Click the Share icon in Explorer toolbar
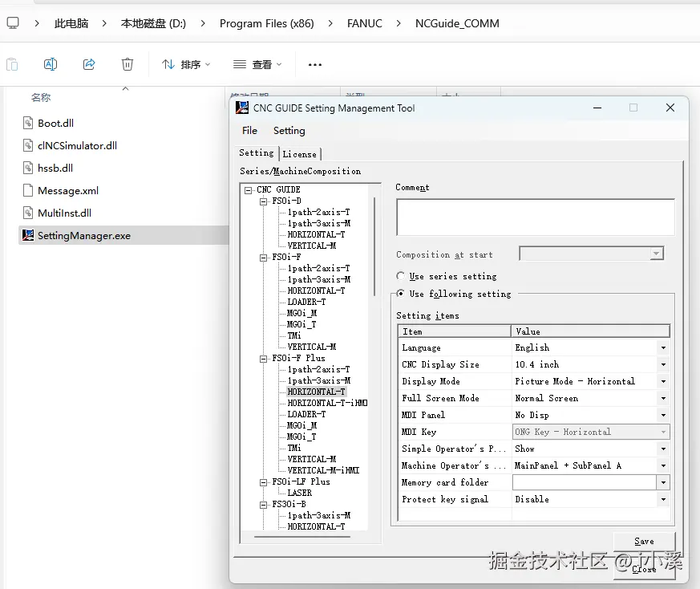This screenshot has height=589, width=700. pyautogui.click(x=89, y=64)
